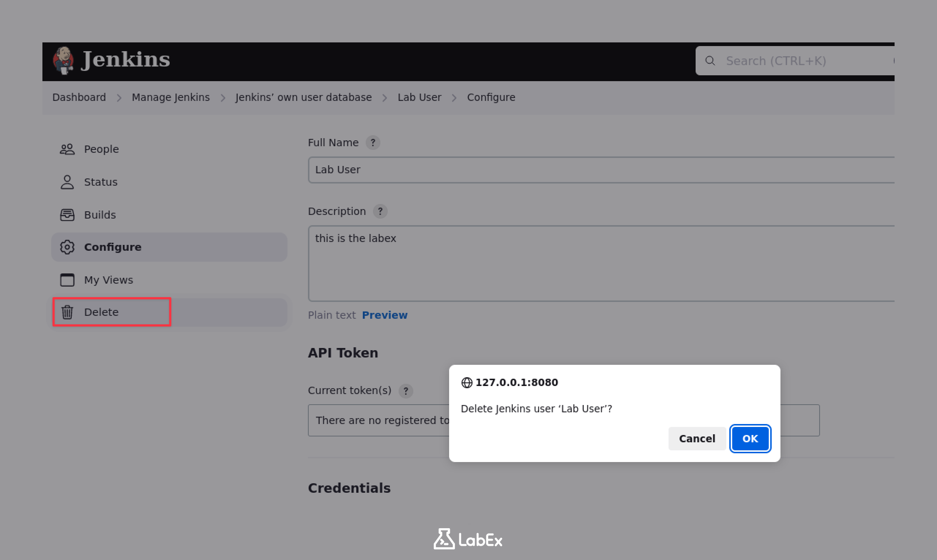Viewport: 937px width, 560px height.
Task: Confirm deletion by clicking OK
Action: 750,439
